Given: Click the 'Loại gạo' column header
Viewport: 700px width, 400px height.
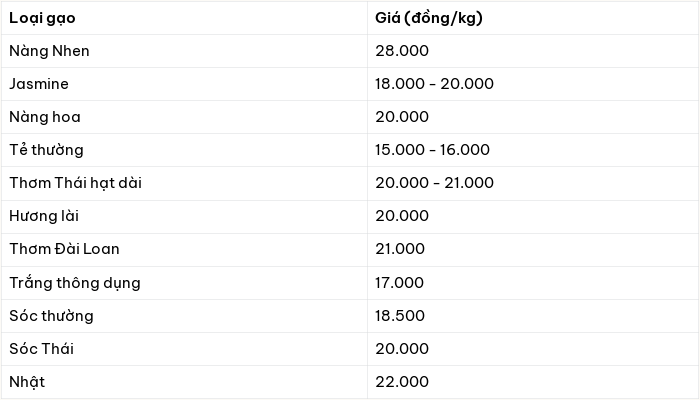Looking at the screenshot, I should point(184,18).
